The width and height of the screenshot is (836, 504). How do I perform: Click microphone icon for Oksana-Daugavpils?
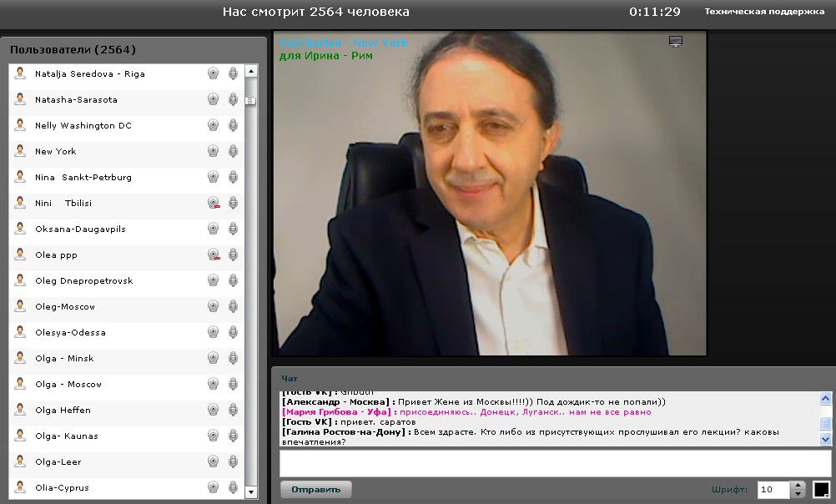(233, 229)
